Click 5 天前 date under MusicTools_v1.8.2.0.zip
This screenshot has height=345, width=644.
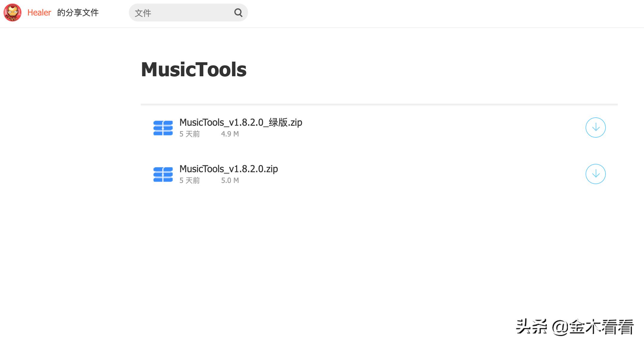point(189,181)
